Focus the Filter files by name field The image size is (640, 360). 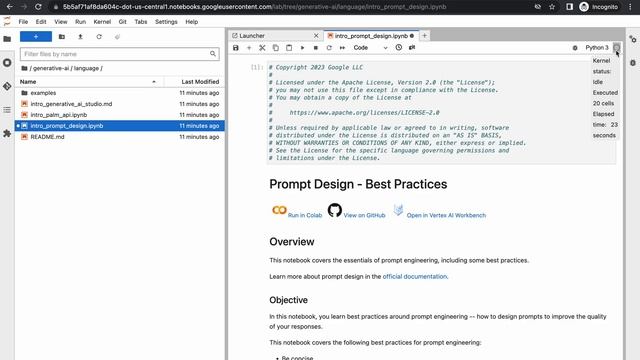[120, 54]
